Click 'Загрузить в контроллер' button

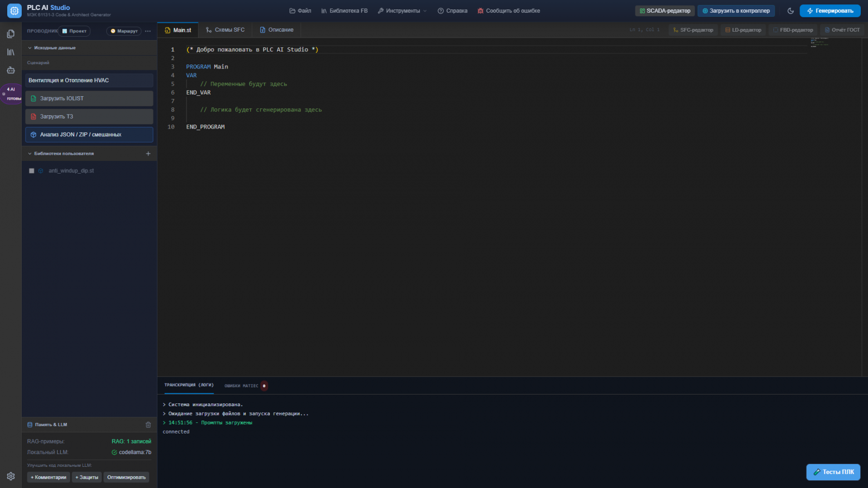[x=736, y=11]
